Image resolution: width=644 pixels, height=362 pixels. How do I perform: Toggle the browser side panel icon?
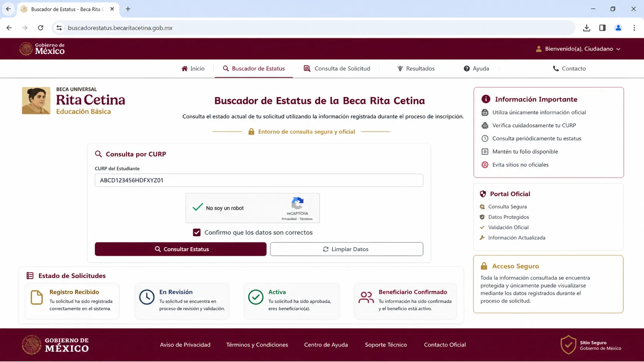[x=602, y=28]
